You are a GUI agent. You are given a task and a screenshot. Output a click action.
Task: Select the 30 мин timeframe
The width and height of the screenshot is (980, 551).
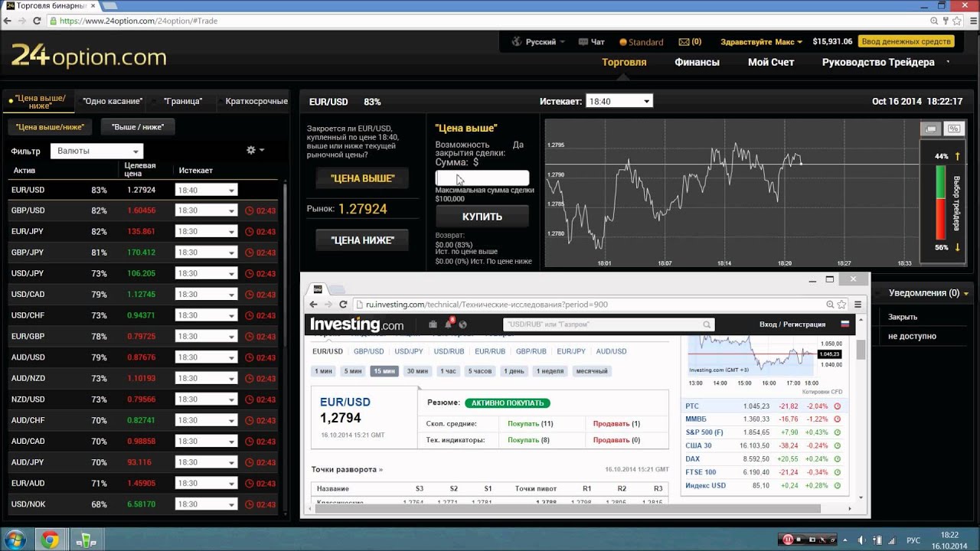coord(417,371)
